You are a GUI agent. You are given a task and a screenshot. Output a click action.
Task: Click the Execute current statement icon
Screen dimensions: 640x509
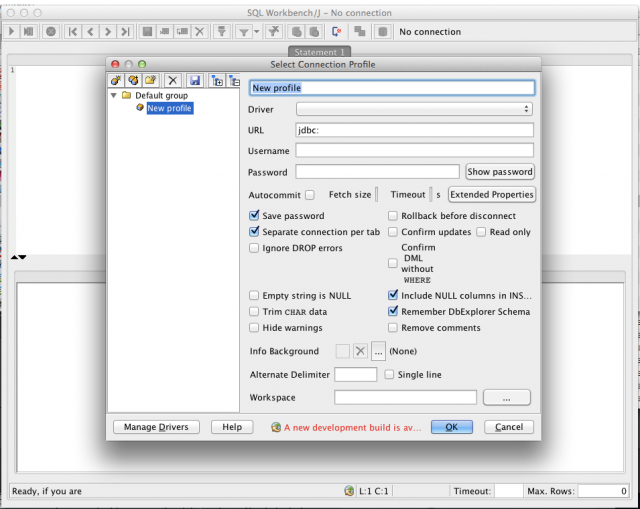click(29, 31)
